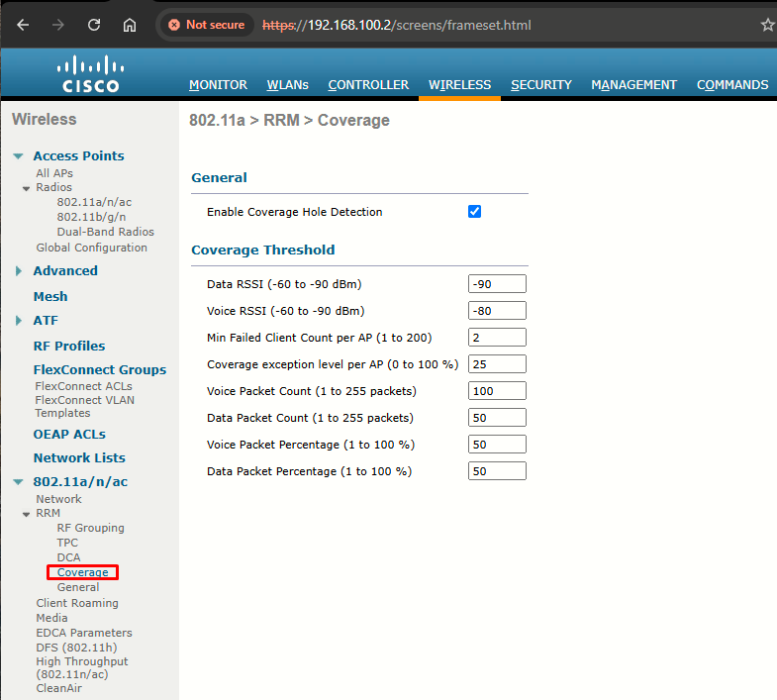Open FlexConnect Groups
Image resolution: width=777 pixels, height=700 pixels.
coord(100,370)
